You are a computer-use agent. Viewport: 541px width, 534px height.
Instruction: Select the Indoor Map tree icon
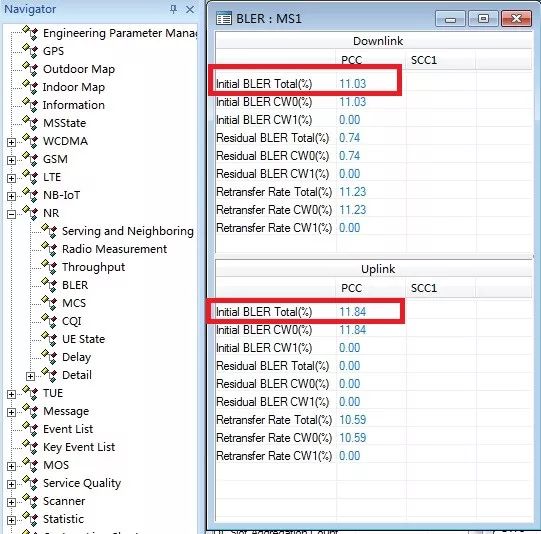click(x=30, y=87)
